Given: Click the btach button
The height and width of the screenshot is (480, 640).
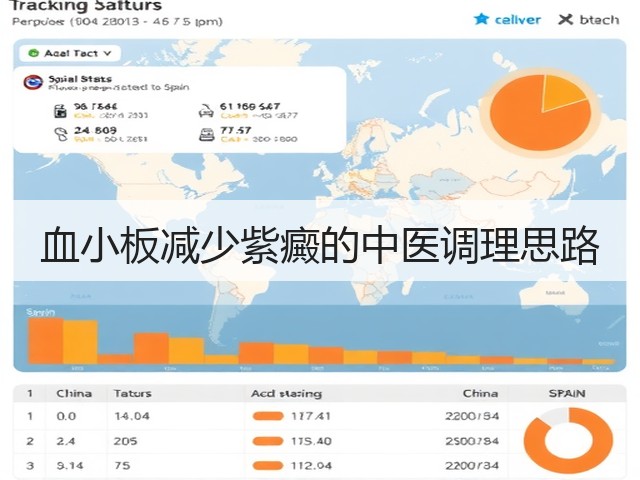Looking at the screenshot, I should (589, 19).
